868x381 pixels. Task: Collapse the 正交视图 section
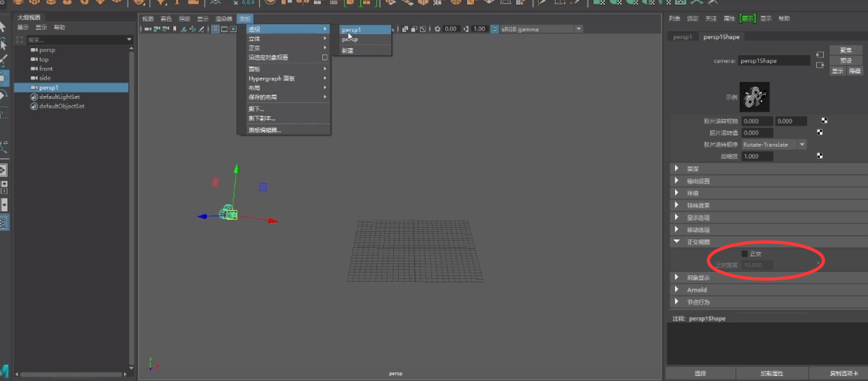point(676,241)
